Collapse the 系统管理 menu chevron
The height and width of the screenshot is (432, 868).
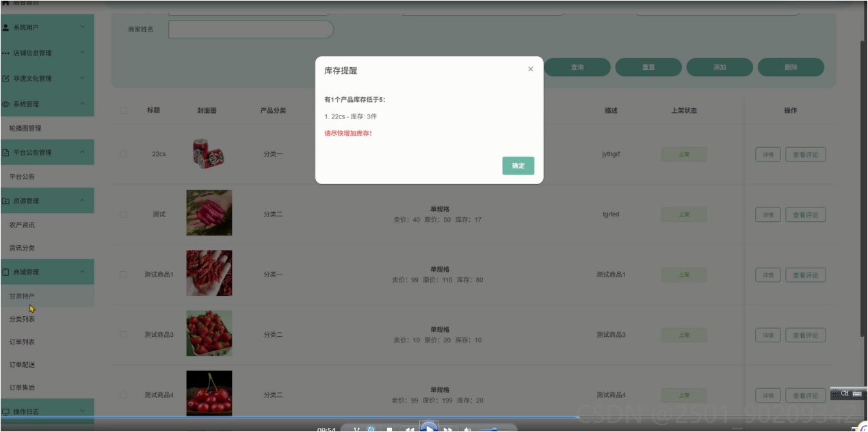tap(82, 104)
